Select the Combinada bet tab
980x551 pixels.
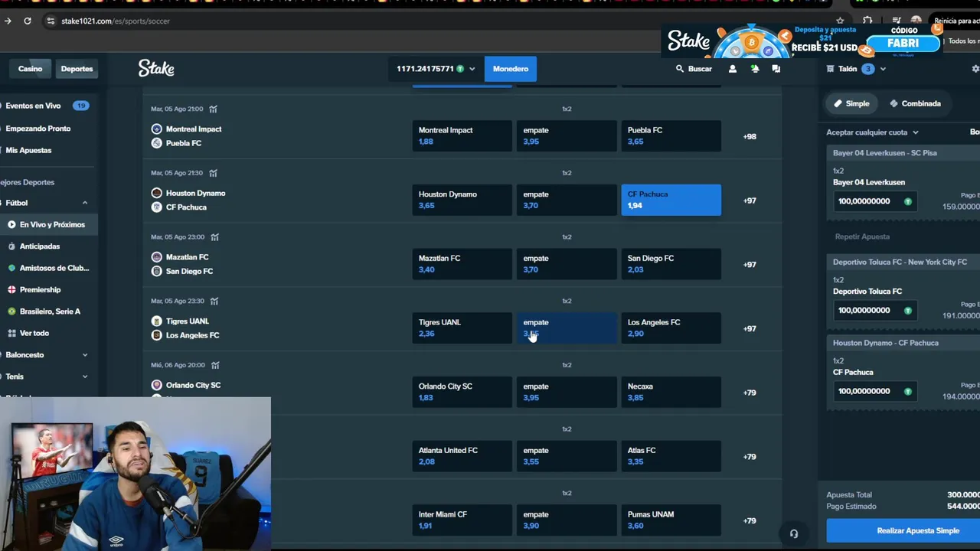916,103
